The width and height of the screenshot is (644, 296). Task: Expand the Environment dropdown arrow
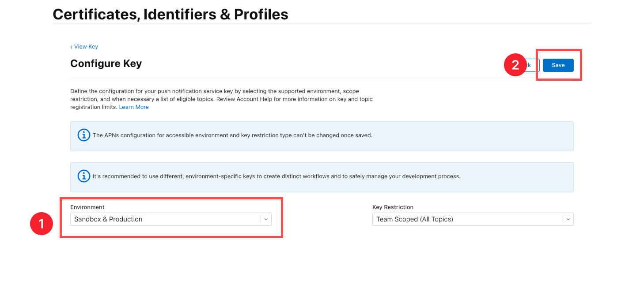[266, 219]
